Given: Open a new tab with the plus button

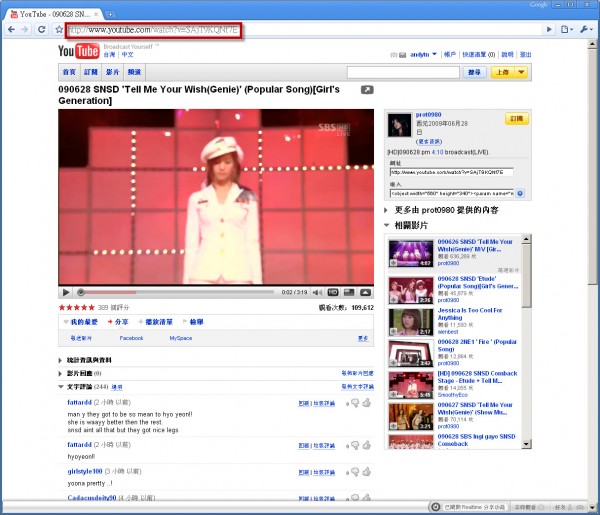Looking at the screenshot, I should (x=110, y=15).
